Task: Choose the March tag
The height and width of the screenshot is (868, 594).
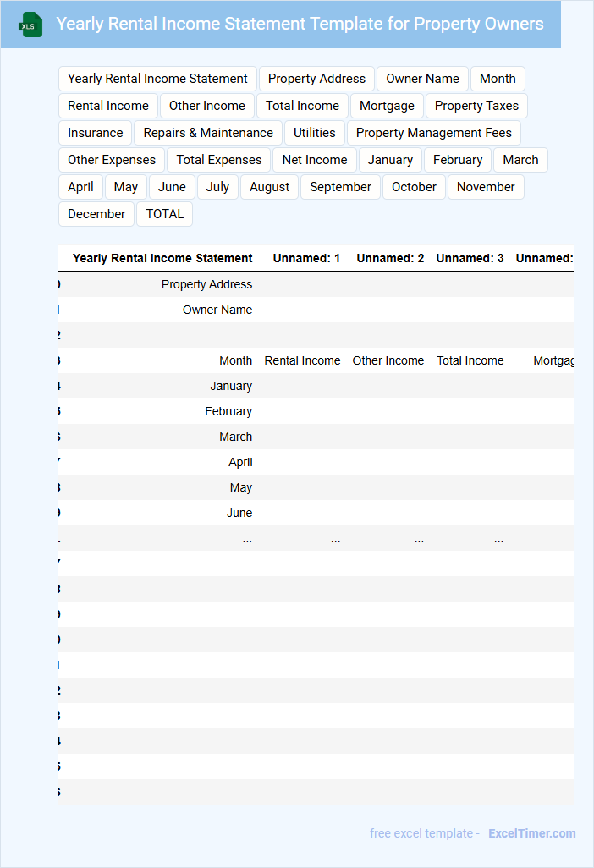Action: point(521,160)
